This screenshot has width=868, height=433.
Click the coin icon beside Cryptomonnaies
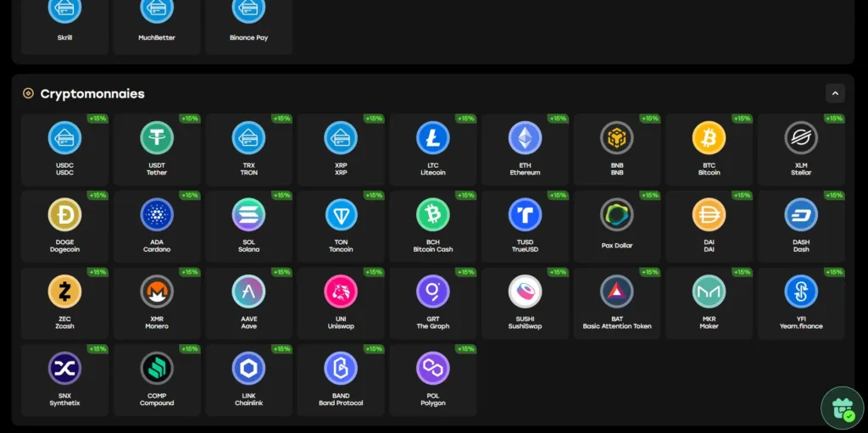click(x=28, y=93)
